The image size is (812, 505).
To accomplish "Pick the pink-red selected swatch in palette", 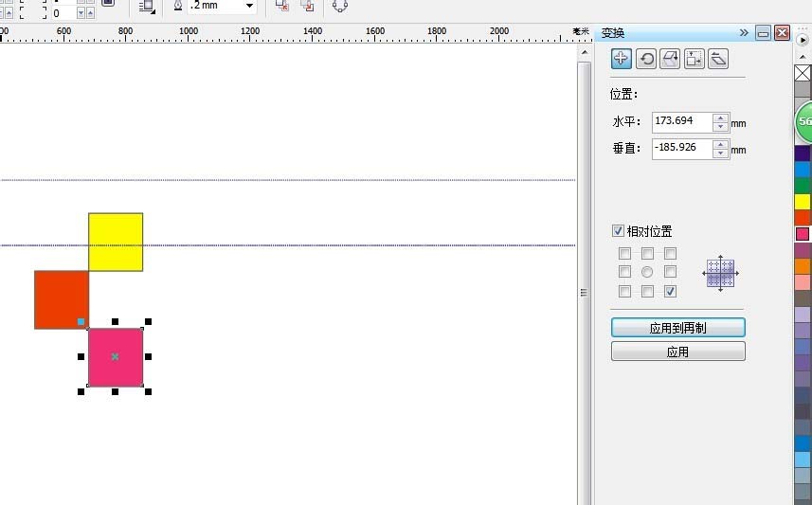I will point(803,234).
